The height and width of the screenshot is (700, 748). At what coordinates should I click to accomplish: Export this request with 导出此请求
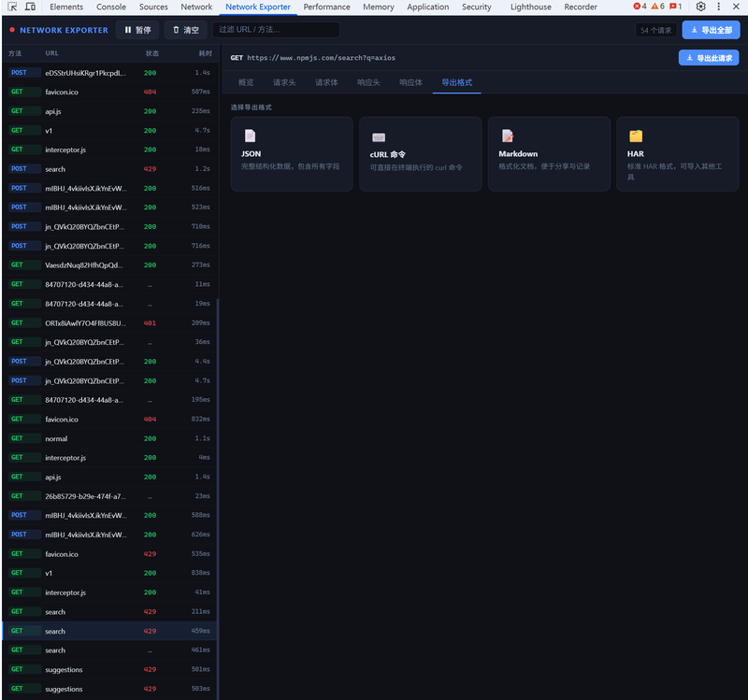coord(709,58)
